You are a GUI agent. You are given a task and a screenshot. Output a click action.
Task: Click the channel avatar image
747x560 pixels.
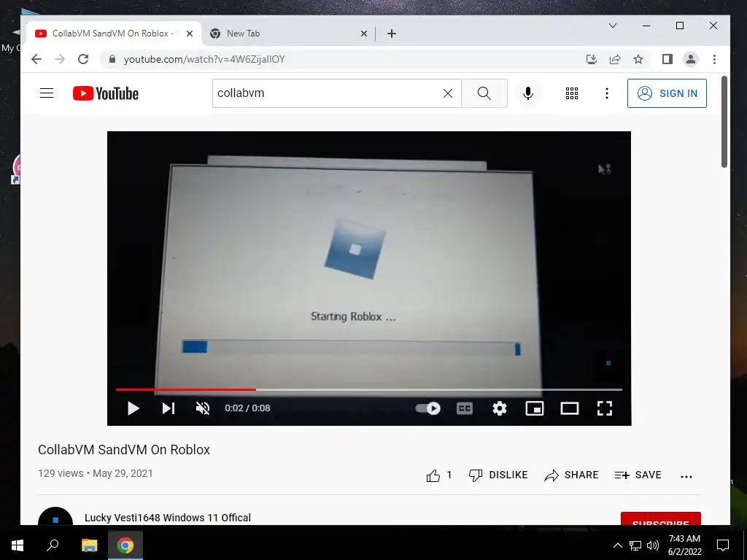click(55, 516)
